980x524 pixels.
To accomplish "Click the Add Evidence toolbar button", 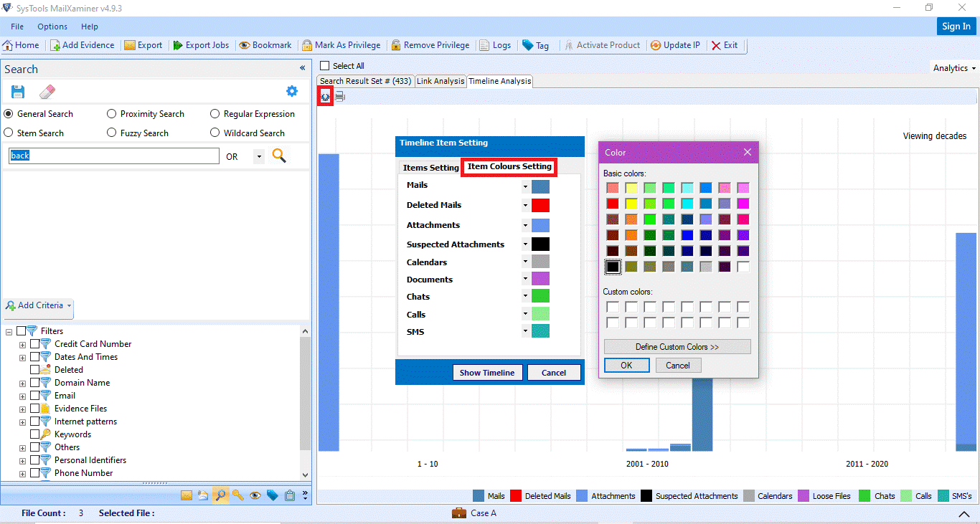I will coord(82,45).
